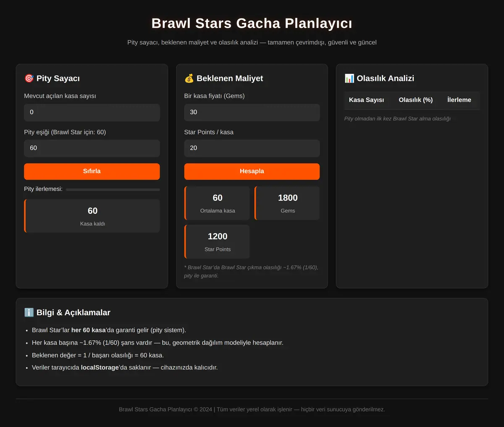Click the Kasa kaldı stat card
This screenshot has height=427, width=504.
coord(92,216)
